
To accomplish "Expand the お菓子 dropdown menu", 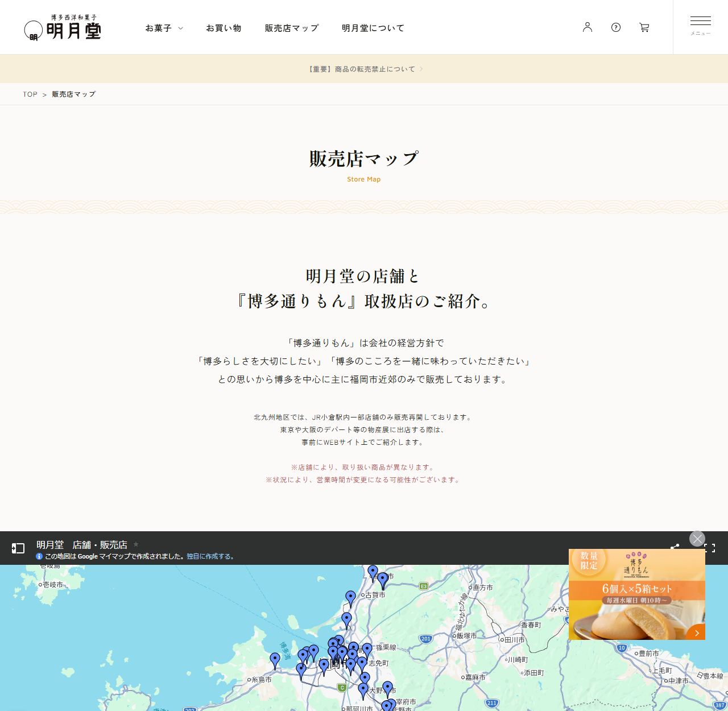I will (164, 28).
